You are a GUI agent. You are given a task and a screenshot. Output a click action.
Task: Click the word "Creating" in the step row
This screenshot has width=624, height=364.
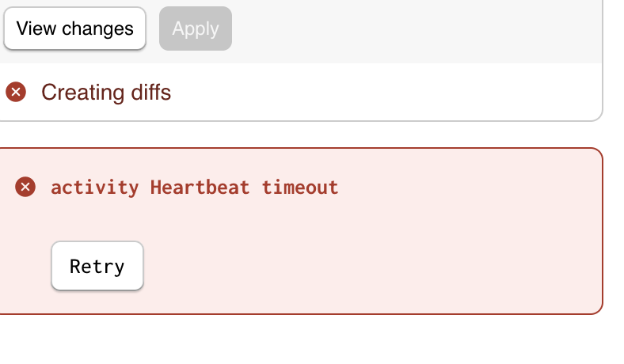click(x=83, y=93)
